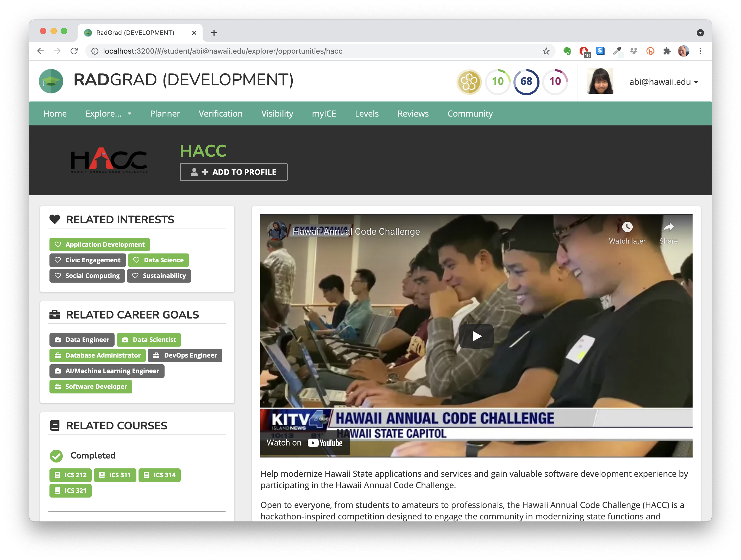The height and width of the screenshot is (560, 741).
Task: Open a new browser tab
Action: (214, 33)
